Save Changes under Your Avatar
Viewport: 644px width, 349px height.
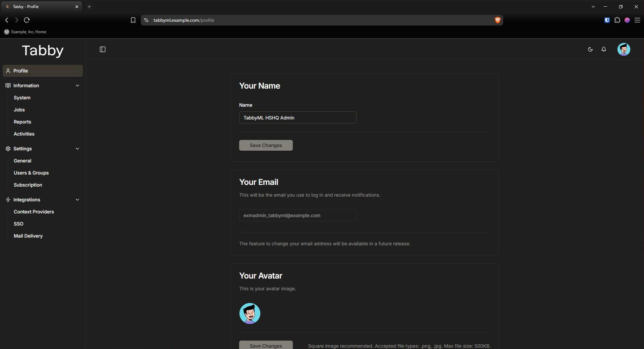266,345
